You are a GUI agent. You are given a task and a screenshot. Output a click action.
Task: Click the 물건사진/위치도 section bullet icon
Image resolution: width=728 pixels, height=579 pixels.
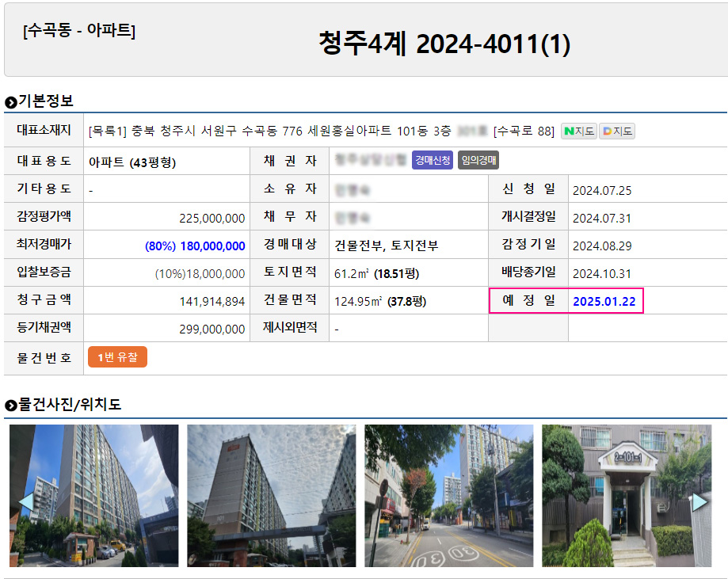(10, 406)
